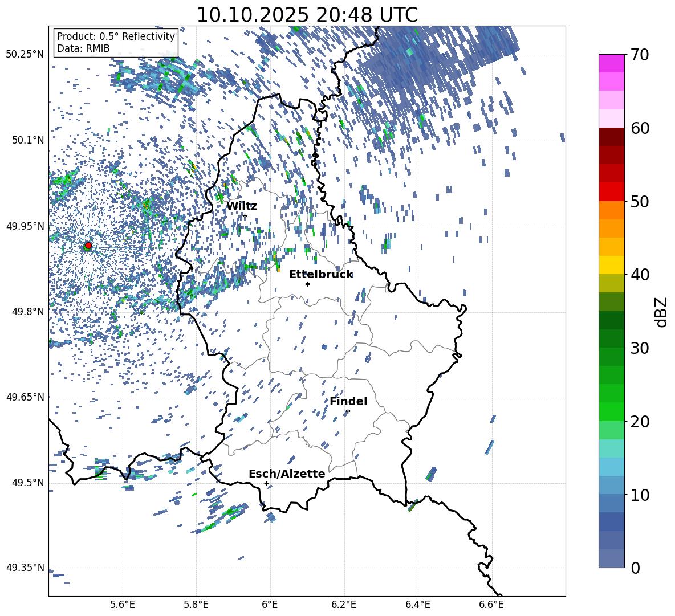Click the Esch/Alzette city label
Image resolution: width=675 pixels, height=616 pixels.
287,474
